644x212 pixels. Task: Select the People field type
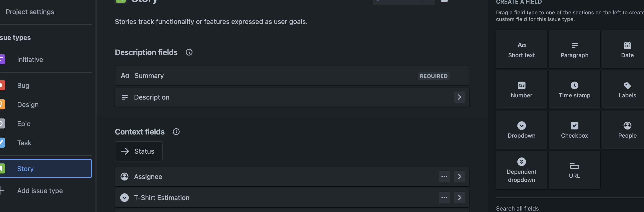click(627, 129)
